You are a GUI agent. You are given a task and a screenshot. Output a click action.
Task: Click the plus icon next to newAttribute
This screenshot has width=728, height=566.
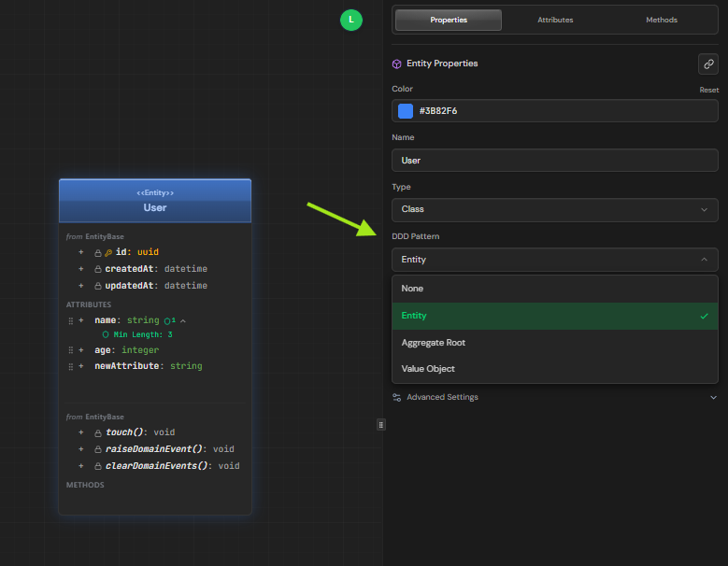click(81, 366)
